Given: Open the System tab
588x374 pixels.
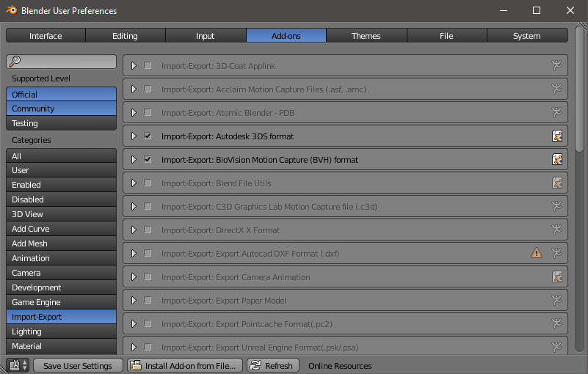Looking at the screenshot, I should pyautogui.click(x=527, y=36).
